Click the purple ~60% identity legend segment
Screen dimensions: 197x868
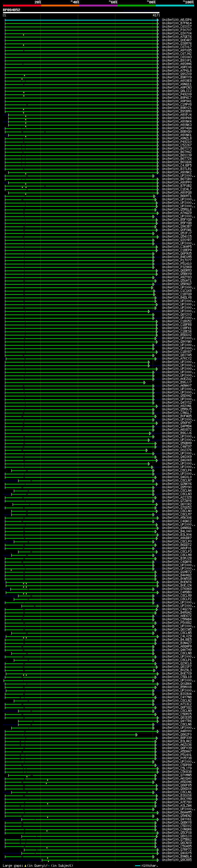98,6
